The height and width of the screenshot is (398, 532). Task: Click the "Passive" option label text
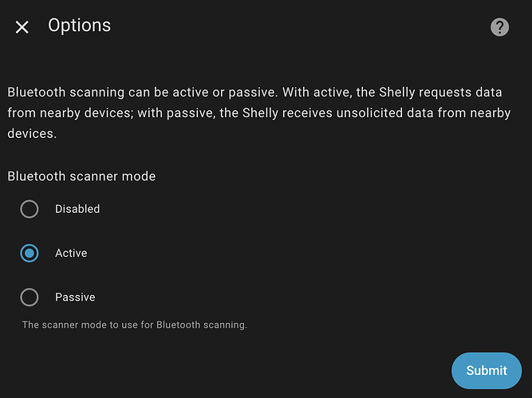(x=75, y=298)
